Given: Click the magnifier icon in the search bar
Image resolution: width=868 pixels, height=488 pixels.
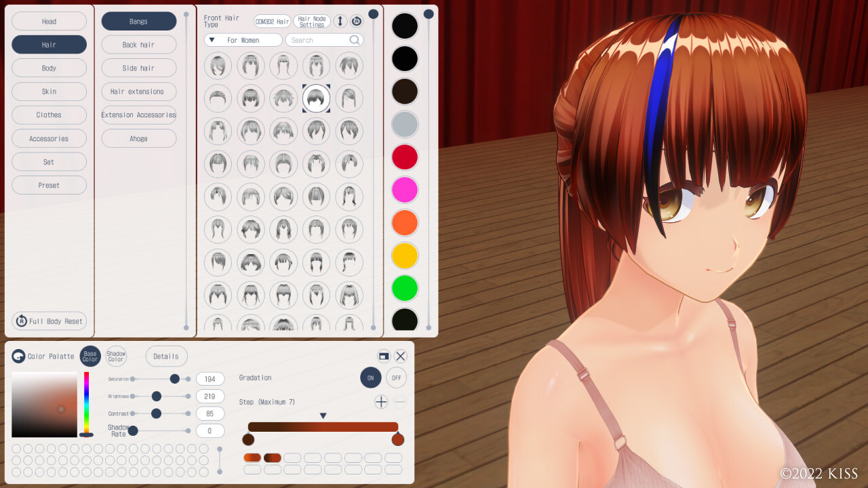Looking at the screenshot, I should point(354,39).
